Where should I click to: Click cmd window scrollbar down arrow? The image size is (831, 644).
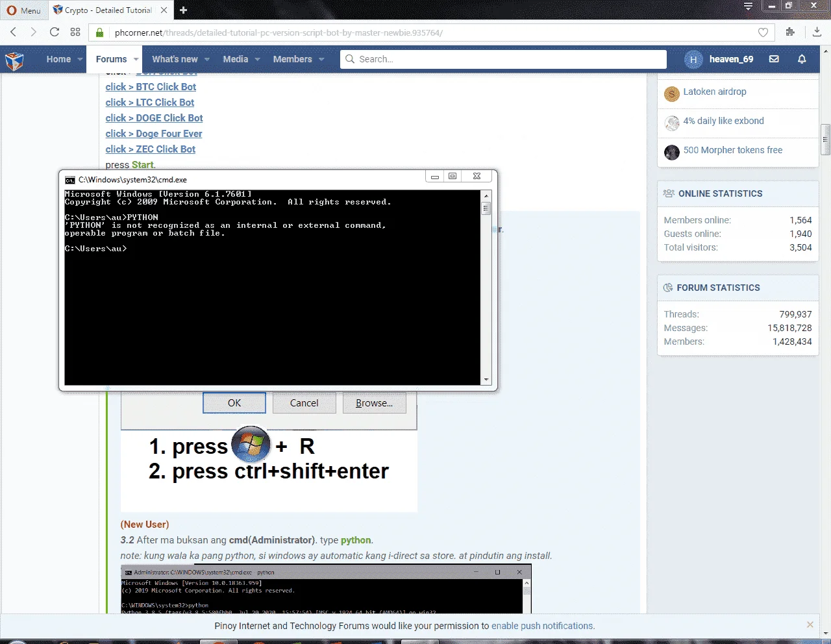click(486, 380)
